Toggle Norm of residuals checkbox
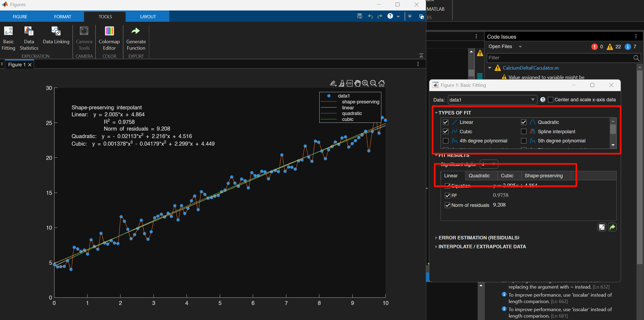Image resolution: width=644 pixels, height=320 pixels. tap(448, 205)
